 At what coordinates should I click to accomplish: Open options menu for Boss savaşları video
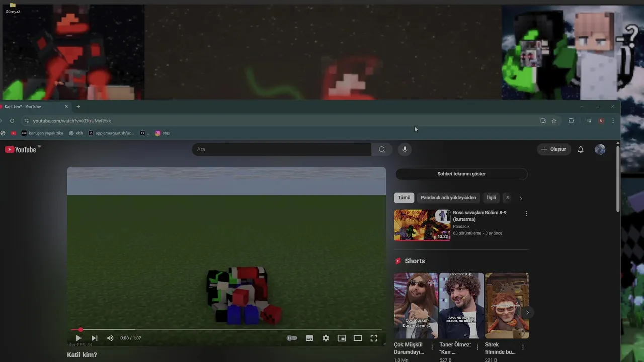[526, 214]
